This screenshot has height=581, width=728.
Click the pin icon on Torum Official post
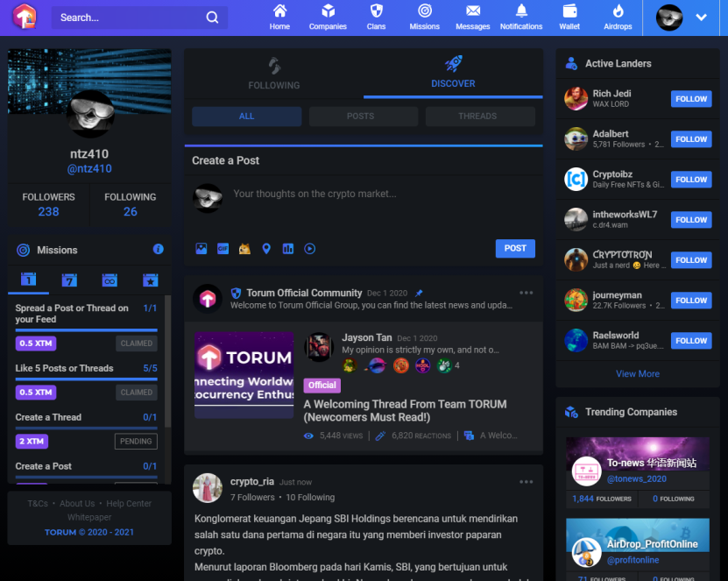click(x=419, y=293)
